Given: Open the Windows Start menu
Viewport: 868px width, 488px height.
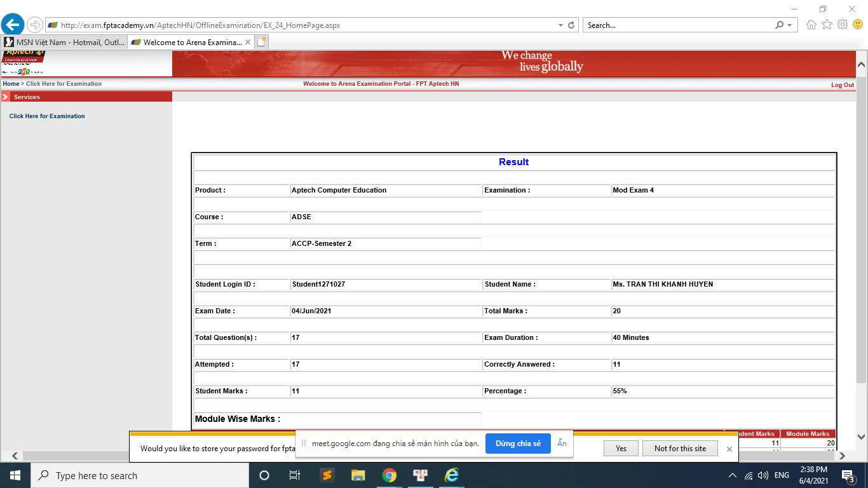Looking at the screenshot, I should coord(15,475).
